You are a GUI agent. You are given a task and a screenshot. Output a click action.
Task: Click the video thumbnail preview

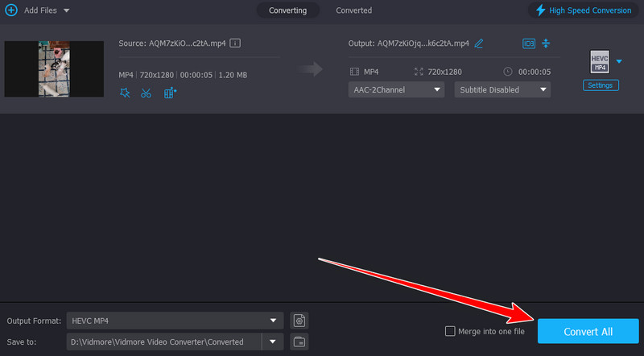(54, 69)
